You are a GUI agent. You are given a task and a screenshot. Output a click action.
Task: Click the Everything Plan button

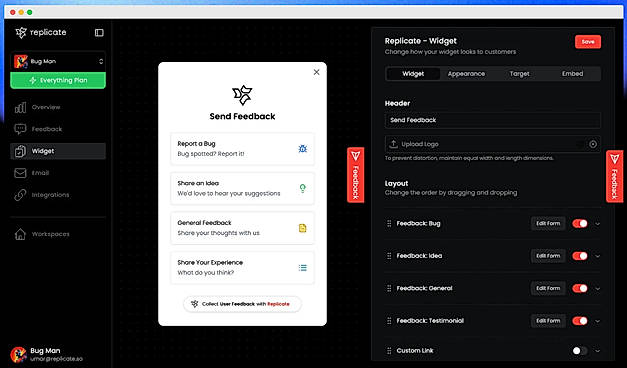pos(58,80)
